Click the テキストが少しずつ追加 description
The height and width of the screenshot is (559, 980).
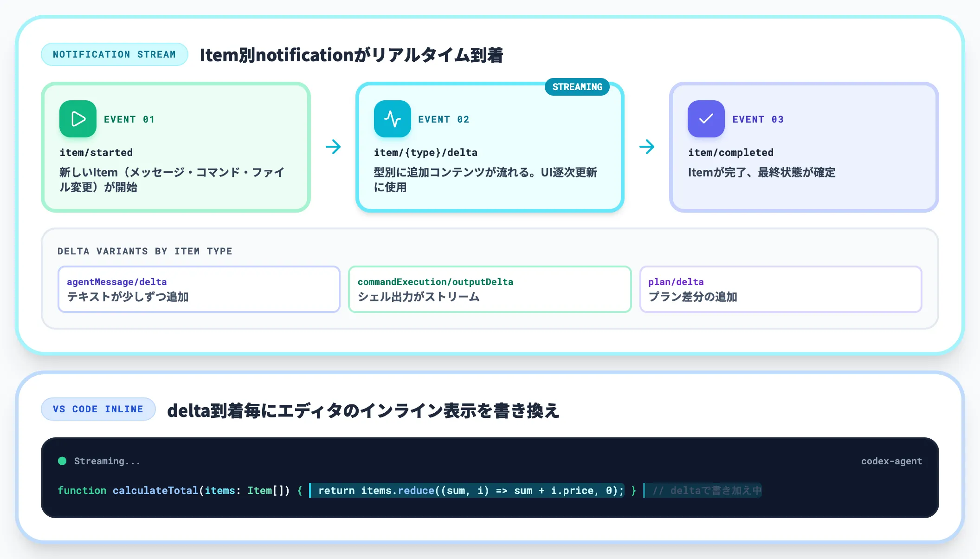128,297
